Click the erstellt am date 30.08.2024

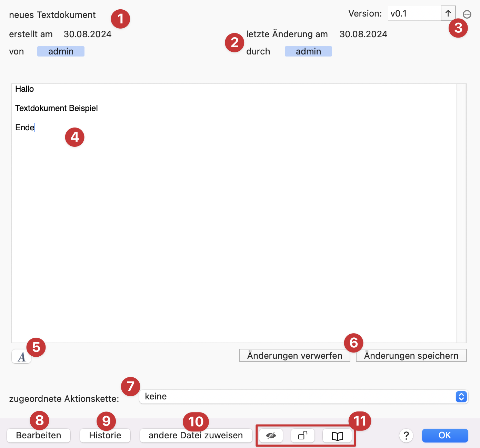[88, 34]
